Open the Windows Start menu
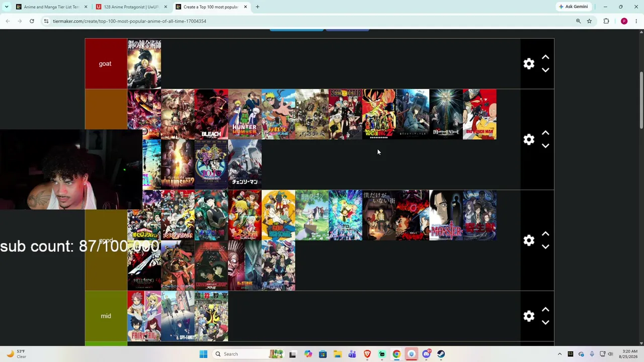The height and width of the screenshot is (362, 644). [x=203, y=354]
